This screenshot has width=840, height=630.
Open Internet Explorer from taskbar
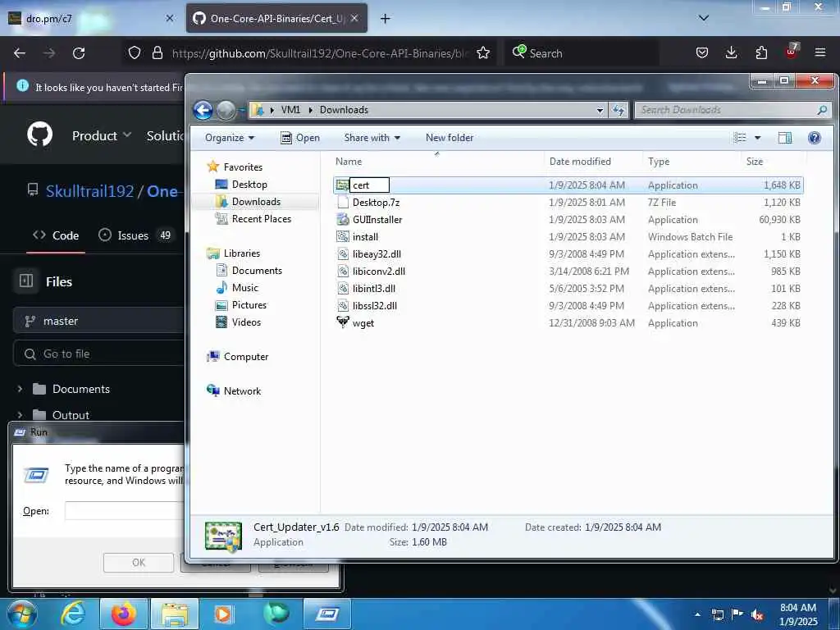pos(73,614)
